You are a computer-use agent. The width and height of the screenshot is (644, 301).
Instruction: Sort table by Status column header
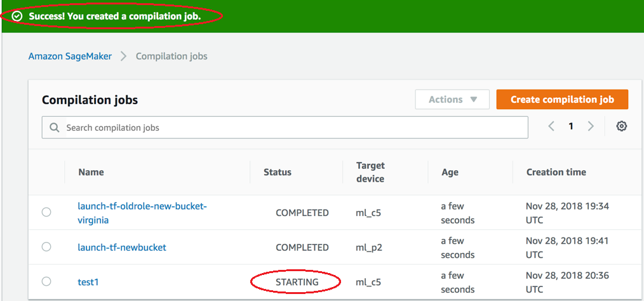278,172
